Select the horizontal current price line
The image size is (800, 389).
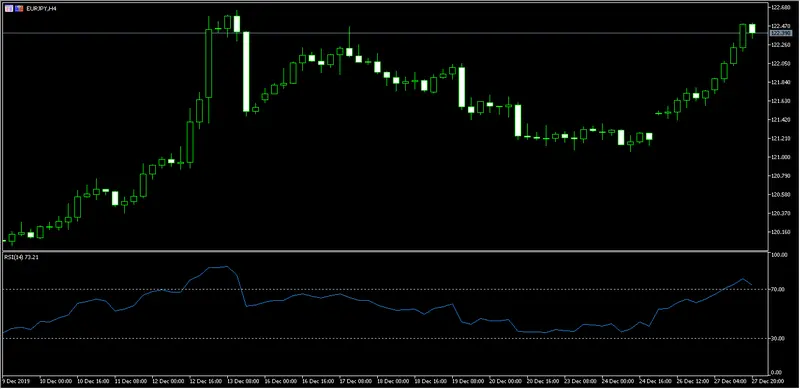tap(385, 33)
